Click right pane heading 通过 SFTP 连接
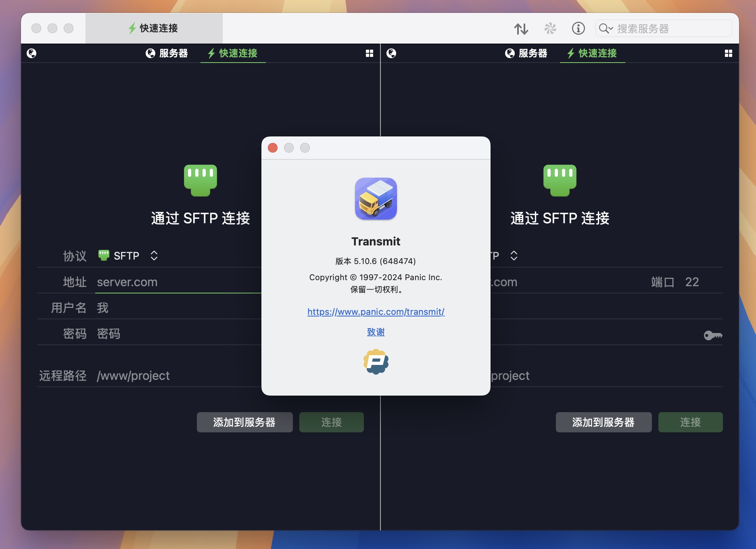The width and height of the screenshot is (756, 549). click(x=560, y=218)
